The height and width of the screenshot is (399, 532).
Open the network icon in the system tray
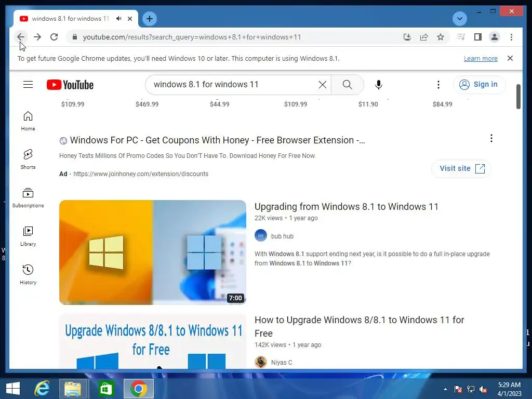click(471, 389)
